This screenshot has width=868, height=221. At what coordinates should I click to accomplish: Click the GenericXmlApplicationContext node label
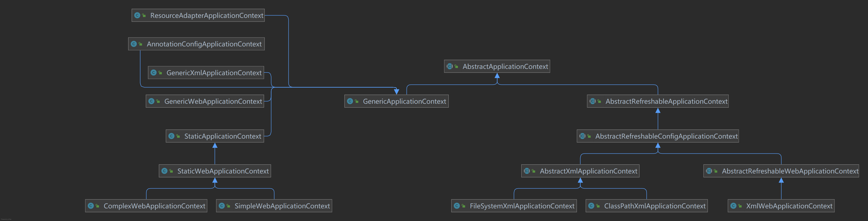point(214,73)
